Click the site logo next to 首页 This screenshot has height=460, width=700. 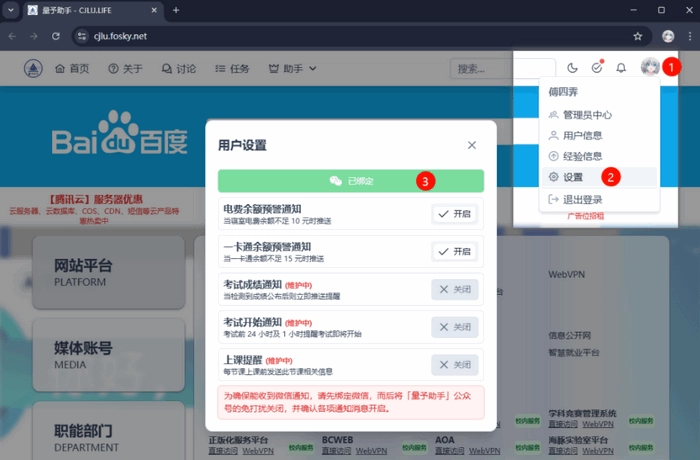34,69
